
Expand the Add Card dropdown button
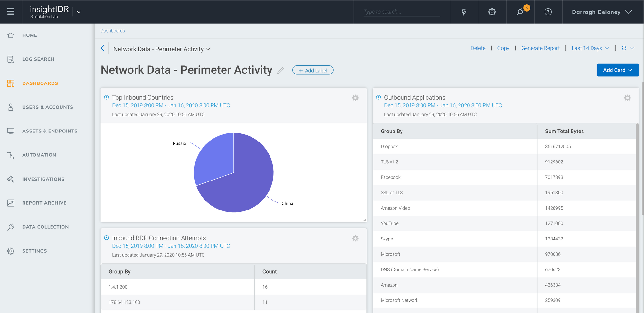click(x=617, y=70)
